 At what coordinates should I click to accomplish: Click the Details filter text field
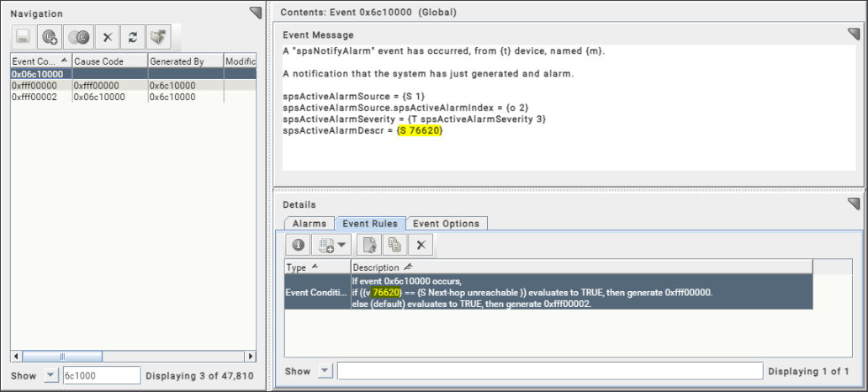coord(550,371)
